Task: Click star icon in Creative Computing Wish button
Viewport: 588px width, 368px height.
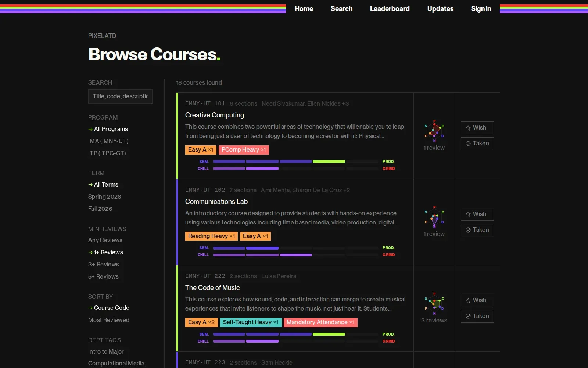Action: pos(468,128)
